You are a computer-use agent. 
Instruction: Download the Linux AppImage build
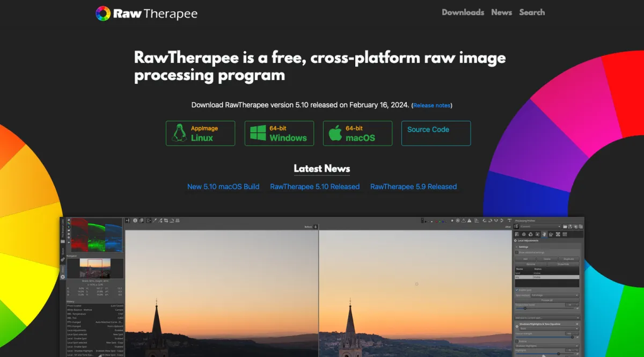[x=200, y=133]
